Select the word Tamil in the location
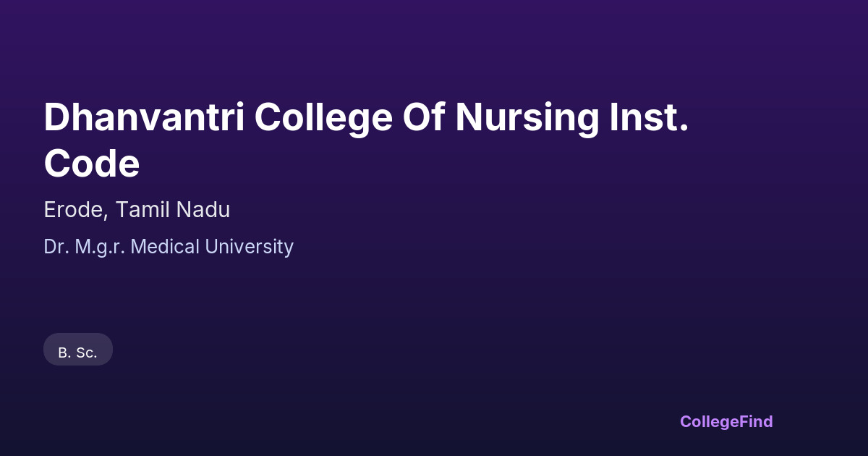 click(141, 210)
